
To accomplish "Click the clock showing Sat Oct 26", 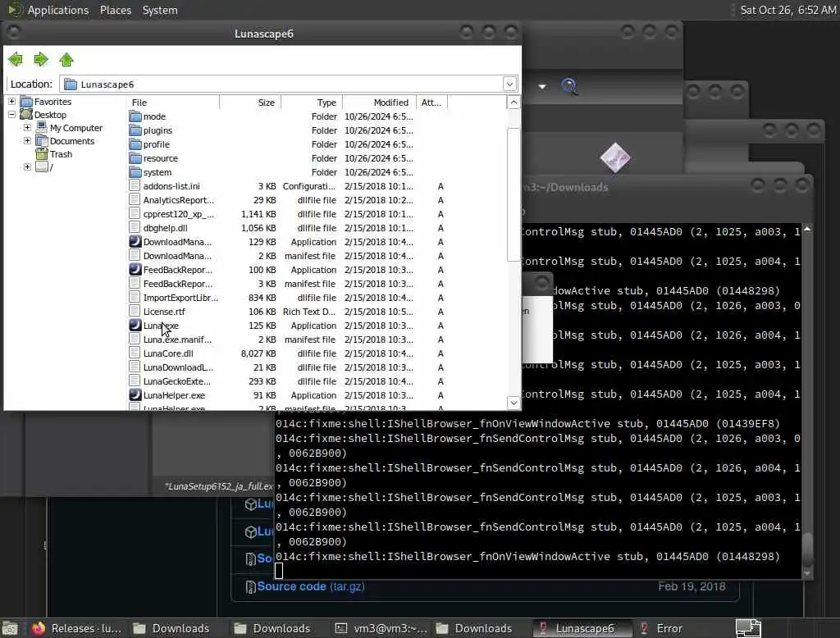I will pyautogui.click(x=787, y=10).
